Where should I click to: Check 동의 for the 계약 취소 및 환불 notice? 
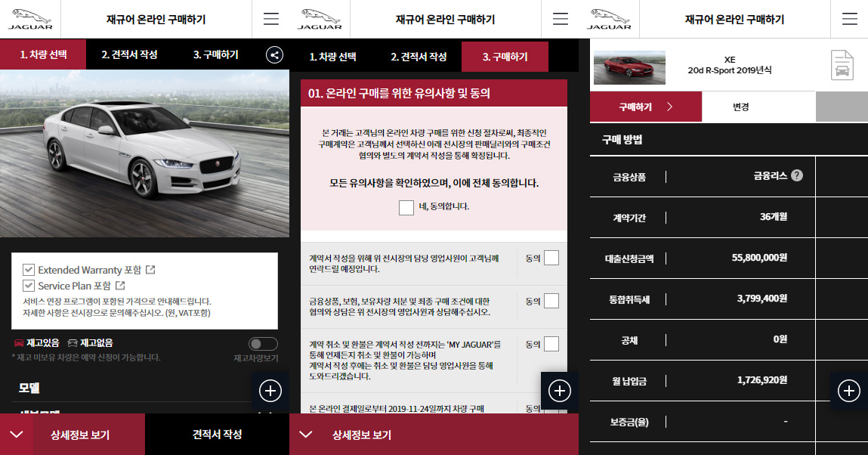tap(551, 345)
